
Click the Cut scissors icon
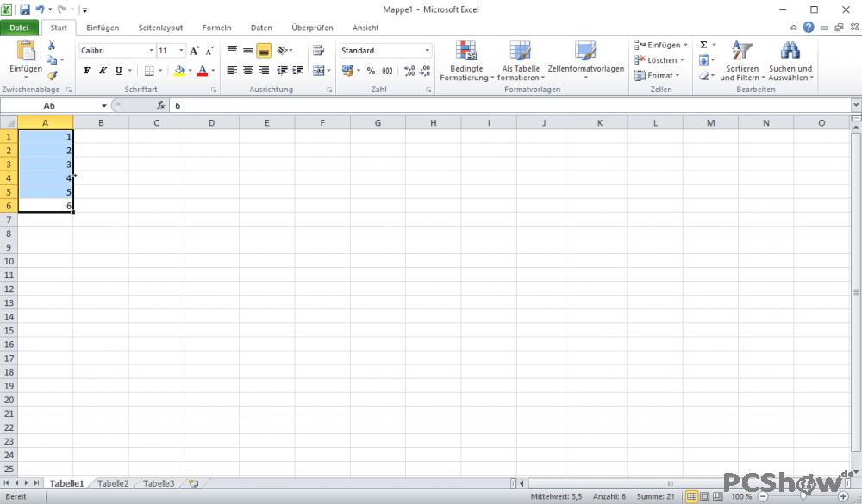pyautogui.click(x=52, y=45)
